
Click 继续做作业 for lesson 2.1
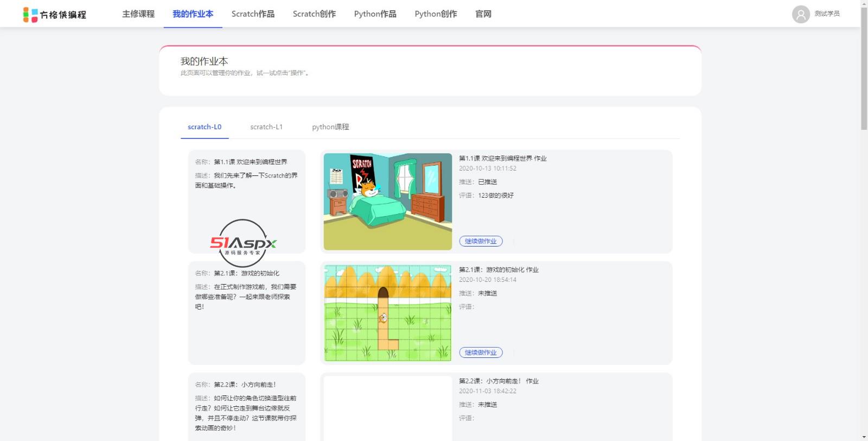coord(481,352)
